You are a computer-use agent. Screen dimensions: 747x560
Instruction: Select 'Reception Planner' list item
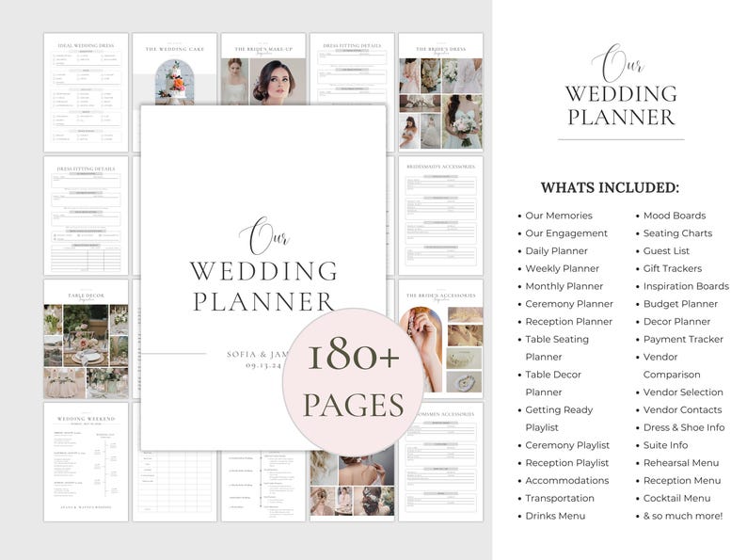pos(568,321)
